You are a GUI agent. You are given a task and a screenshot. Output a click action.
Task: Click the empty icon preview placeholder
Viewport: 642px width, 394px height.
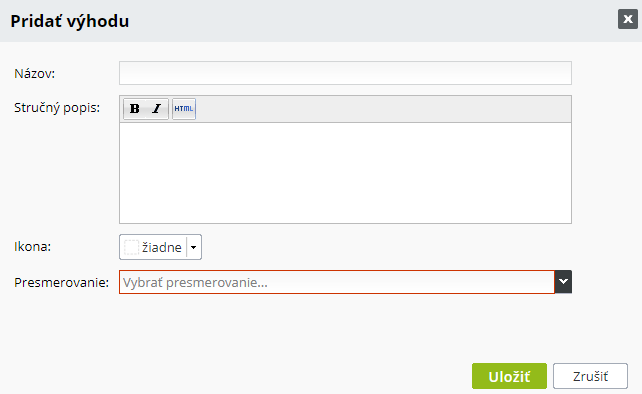click(131, 247)
